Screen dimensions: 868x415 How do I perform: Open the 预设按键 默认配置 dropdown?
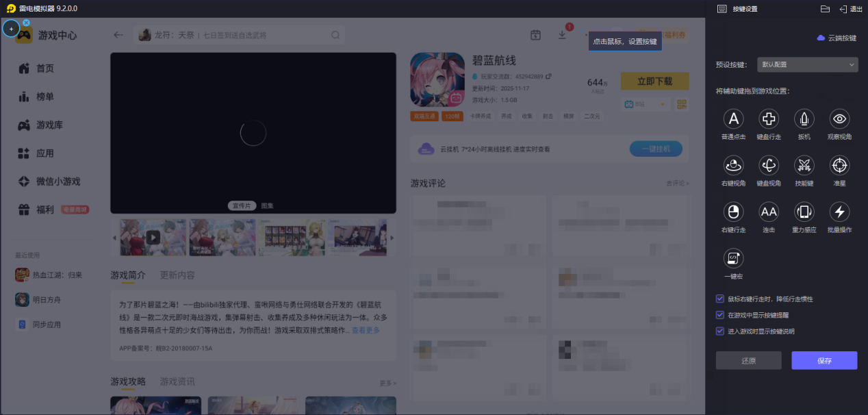808,64
